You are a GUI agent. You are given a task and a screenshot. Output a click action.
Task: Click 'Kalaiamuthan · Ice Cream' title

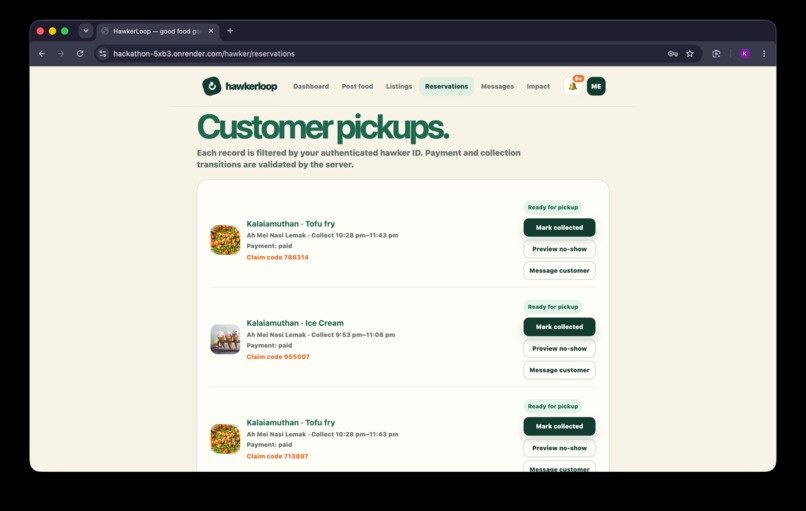[295, 323]
